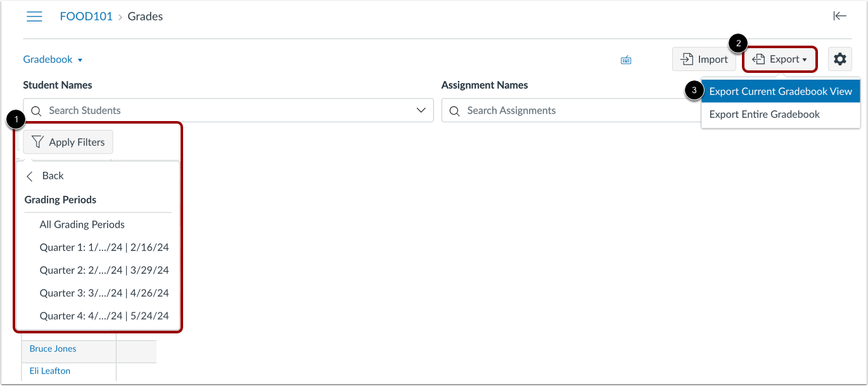
Task: Open the course navigation hamburger menu
Action: (34, 16)
